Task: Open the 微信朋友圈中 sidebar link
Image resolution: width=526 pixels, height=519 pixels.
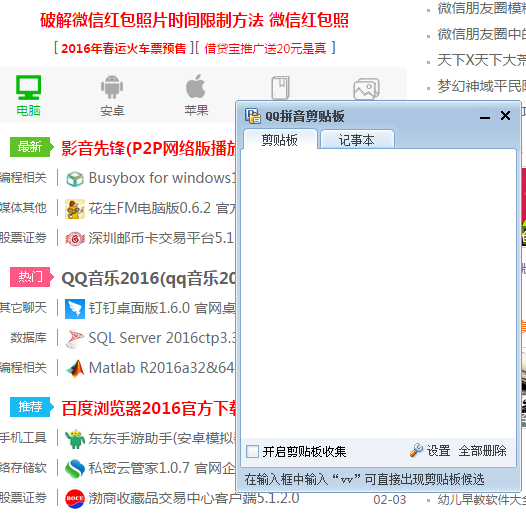Action: click(x=481, y=34)
